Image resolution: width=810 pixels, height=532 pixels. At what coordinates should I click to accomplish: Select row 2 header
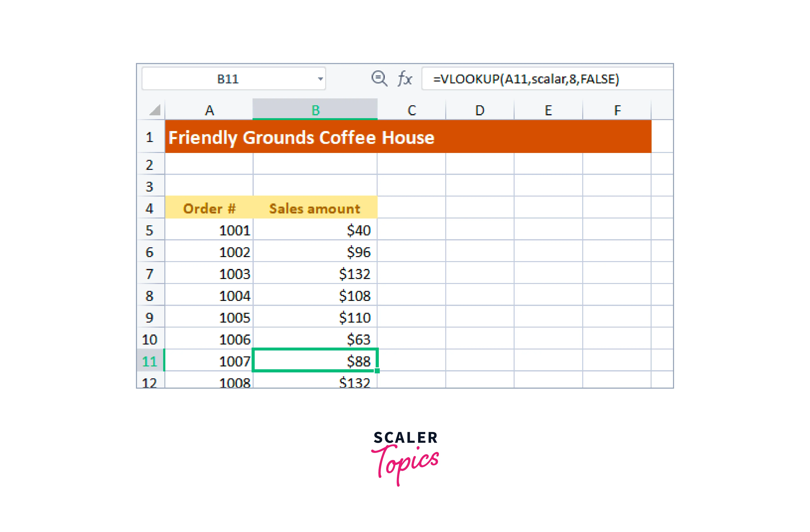[151, 164]
